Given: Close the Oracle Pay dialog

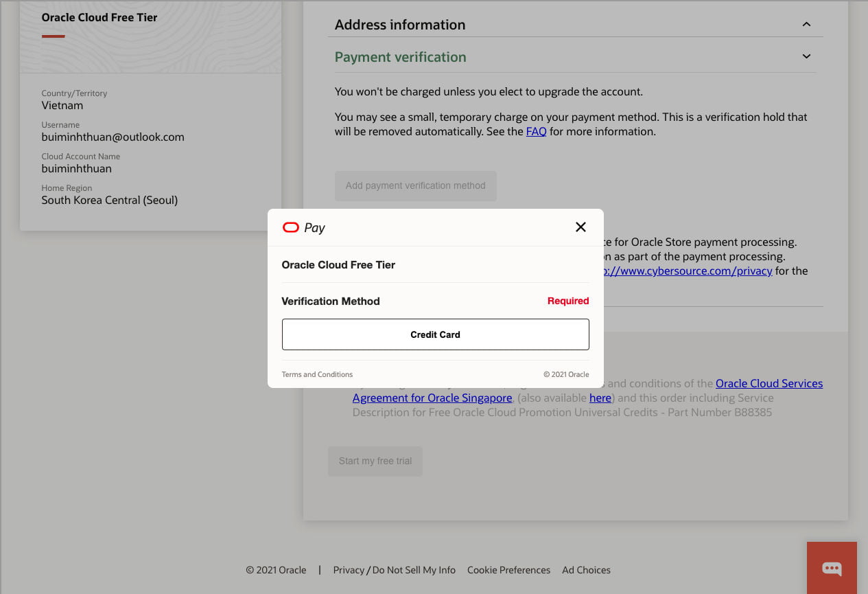Looking at the screenshot, I should (x=580, y=227).
